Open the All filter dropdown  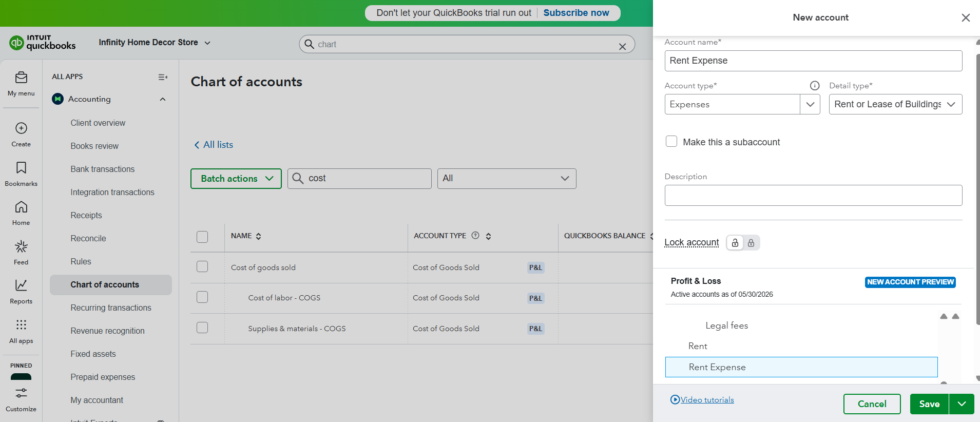click(x=507, y=179)
